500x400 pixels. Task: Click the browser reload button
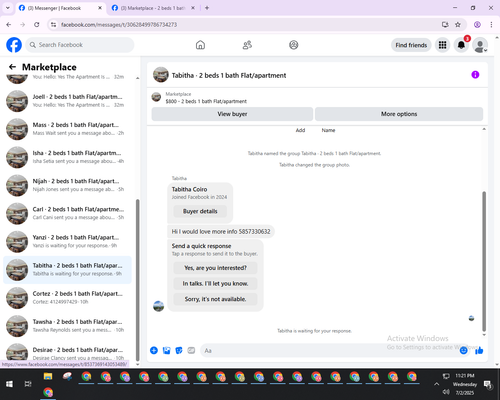coord(37,25)
